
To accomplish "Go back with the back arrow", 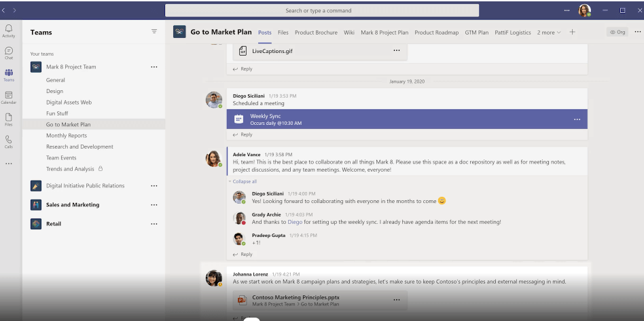I will tap(3, 10).
